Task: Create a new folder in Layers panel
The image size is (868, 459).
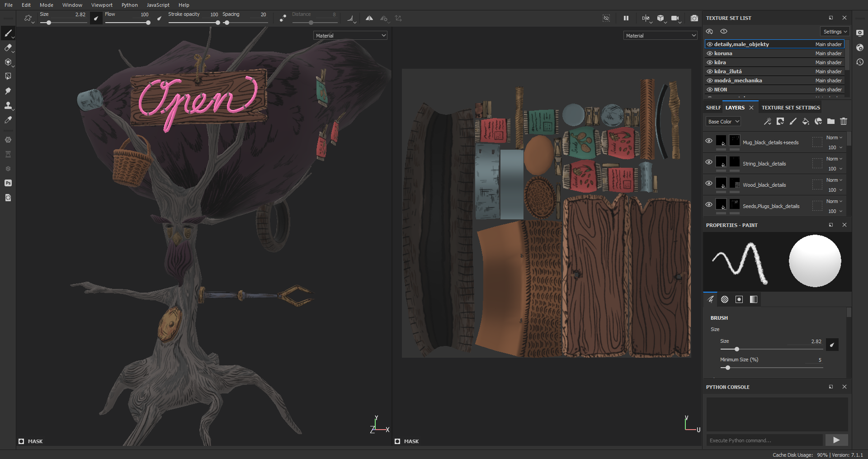Action: pos(831,121)
